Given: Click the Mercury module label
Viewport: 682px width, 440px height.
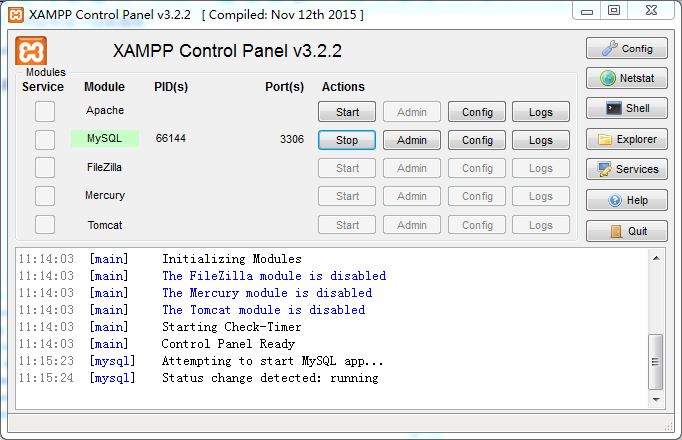Looking at the screenshot, I should pyautogui.click(x=105, y=196).
